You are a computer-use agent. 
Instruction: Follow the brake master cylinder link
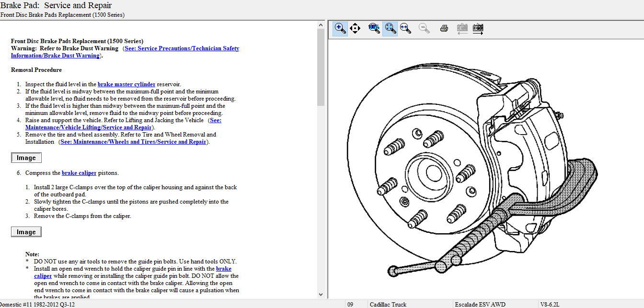(126, 84)
